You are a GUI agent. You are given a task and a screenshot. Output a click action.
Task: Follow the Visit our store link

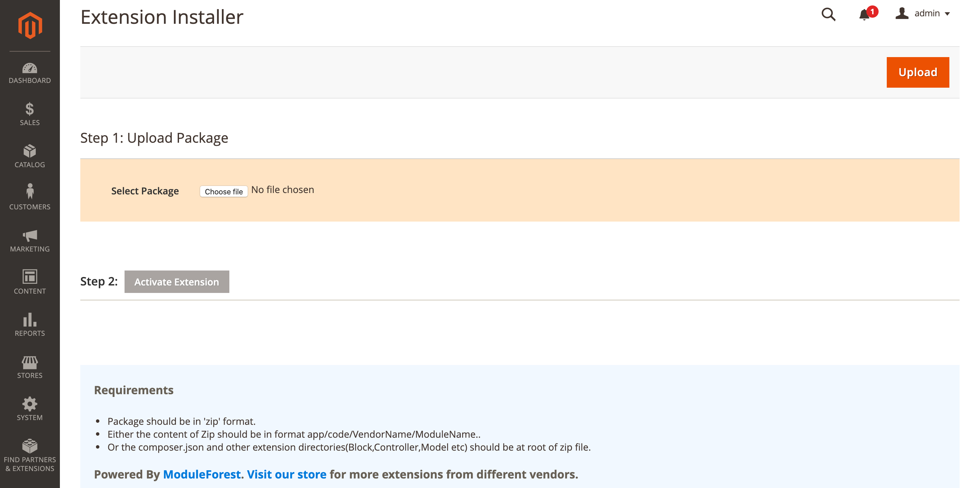tap(286, 474)
